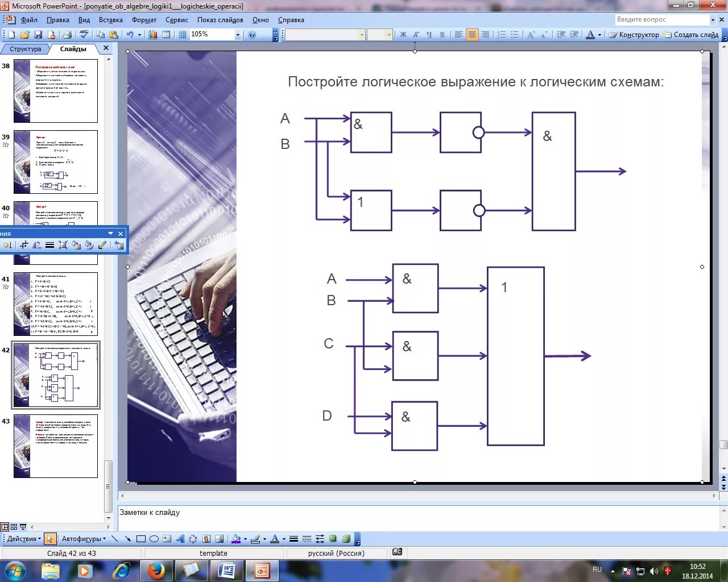Start the slide show from the current slide
This screenshot has height=582, width=728.
click(23, 527)
